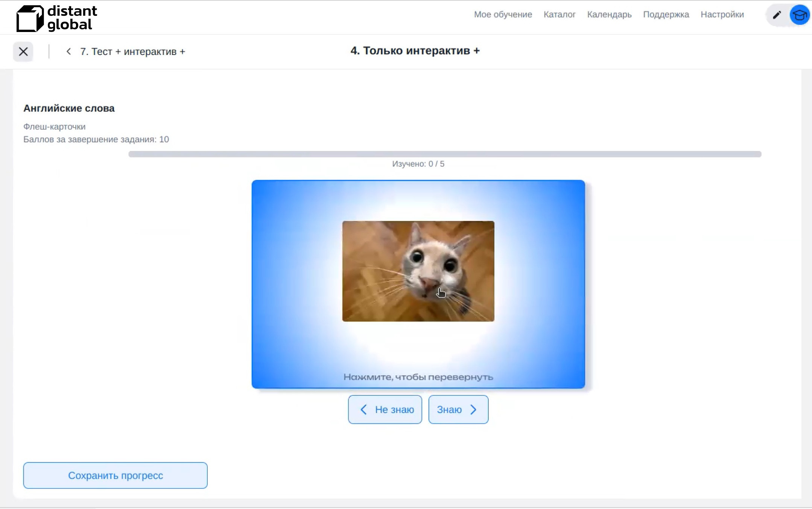Click the distant global logo
The image size is (812, 509).
point(57,18)
